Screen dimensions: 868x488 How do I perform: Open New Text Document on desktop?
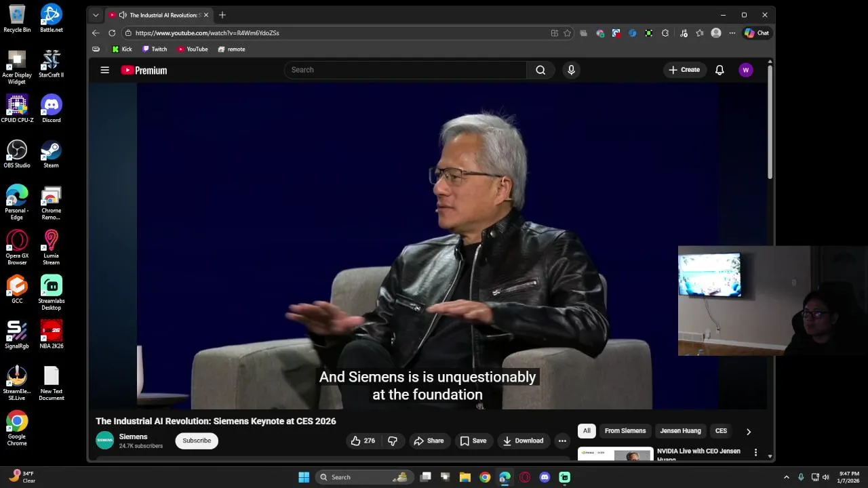click(x=52, y=383)
